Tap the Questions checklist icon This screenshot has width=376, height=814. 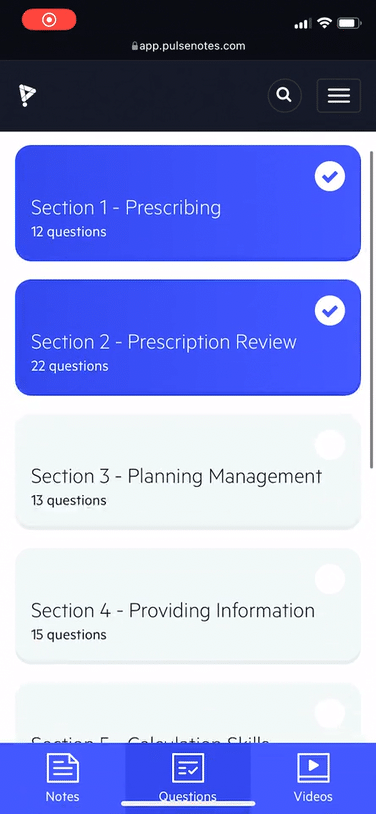coord(188,768)
